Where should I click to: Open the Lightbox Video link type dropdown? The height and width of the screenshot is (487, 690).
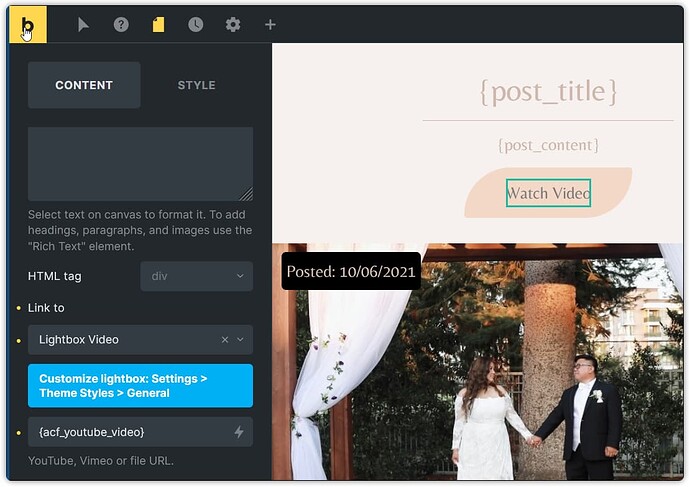(x=140, y=340)
